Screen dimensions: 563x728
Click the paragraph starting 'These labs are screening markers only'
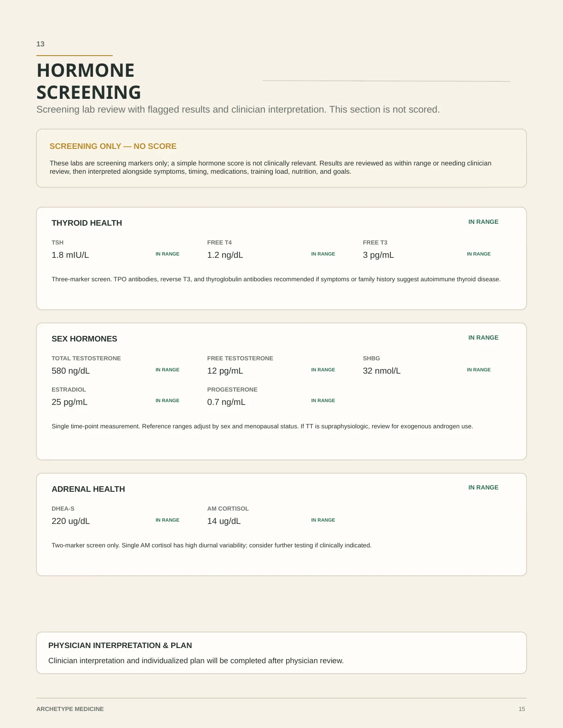point(270,167)
